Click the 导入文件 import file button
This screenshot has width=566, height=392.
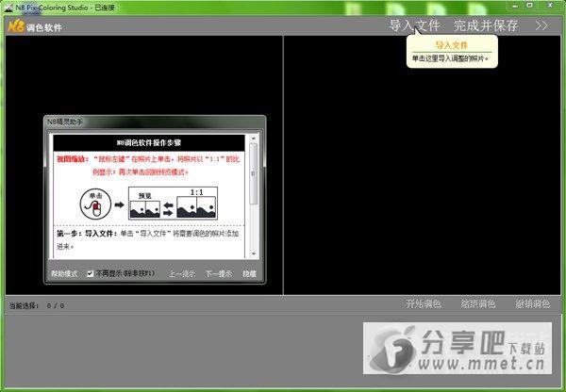pyautogui.click(x=414, y=25)
